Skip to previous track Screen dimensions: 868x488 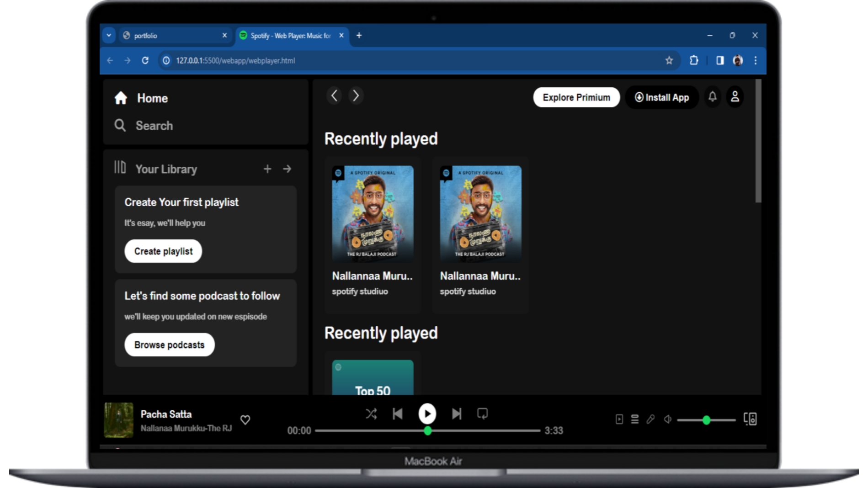[x=398, y=414]
